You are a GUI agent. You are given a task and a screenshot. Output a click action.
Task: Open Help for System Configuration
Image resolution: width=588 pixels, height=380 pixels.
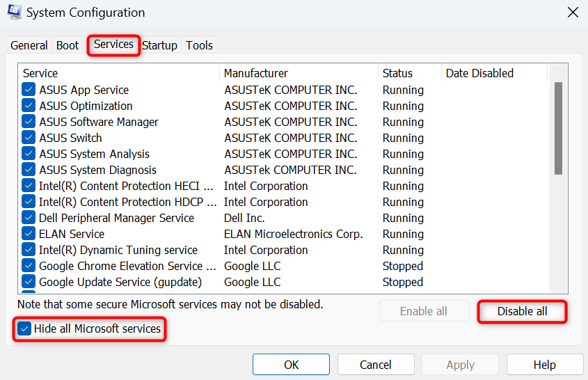coord(544,365)
